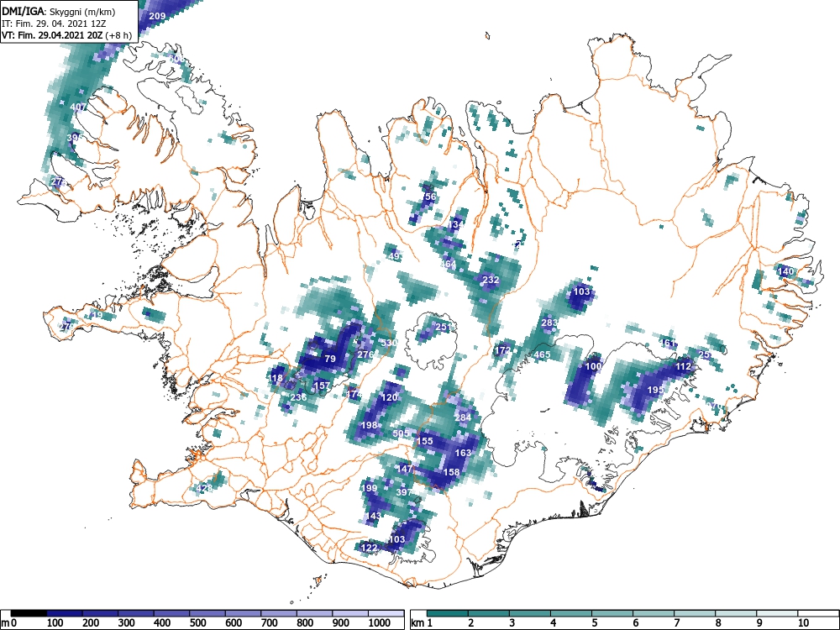Click the '147' visibility value on the map
840x630 pixels.
tap(405, 469)
